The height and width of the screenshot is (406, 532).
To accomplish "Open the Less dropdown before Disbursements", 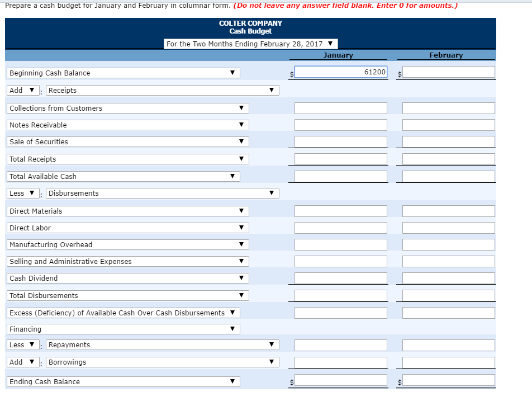I will pyautogui.click(x=23, y=193).
